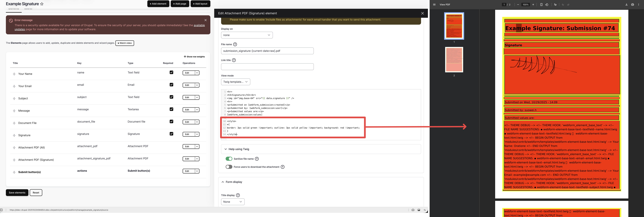Uncheck Required for Signature element

tap(171, 134)
